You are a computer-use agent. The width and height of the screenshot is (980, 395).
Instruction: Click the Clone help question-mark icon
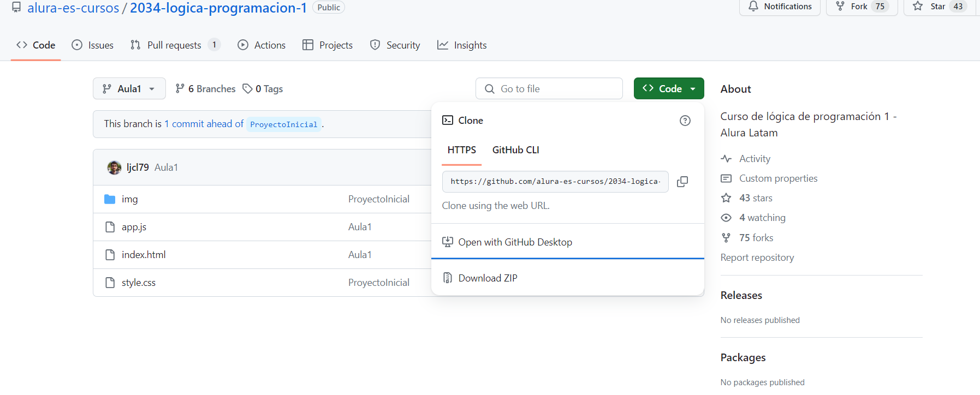pyautogui.click(x=685, y=121)
